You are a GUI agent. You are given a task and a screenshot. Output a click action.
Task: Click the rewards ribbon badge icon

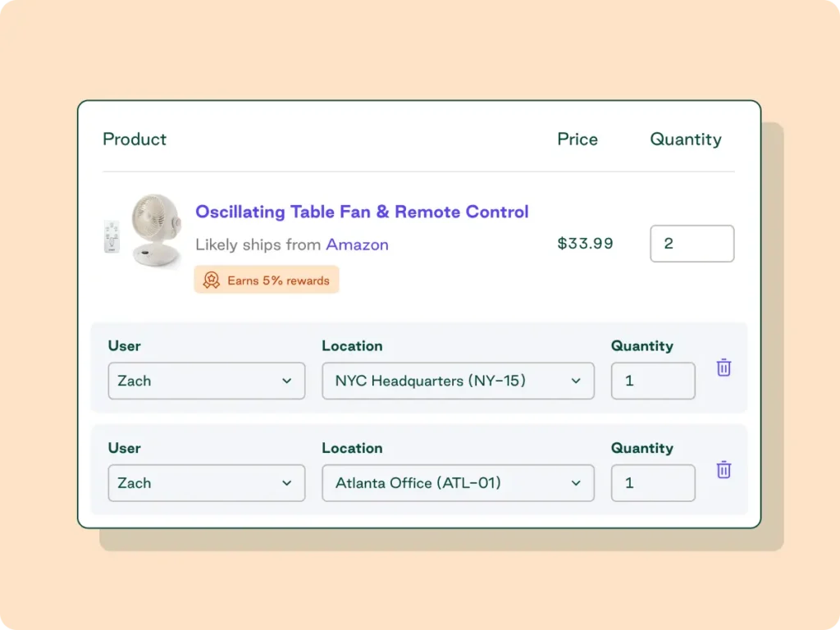(212, 281)
